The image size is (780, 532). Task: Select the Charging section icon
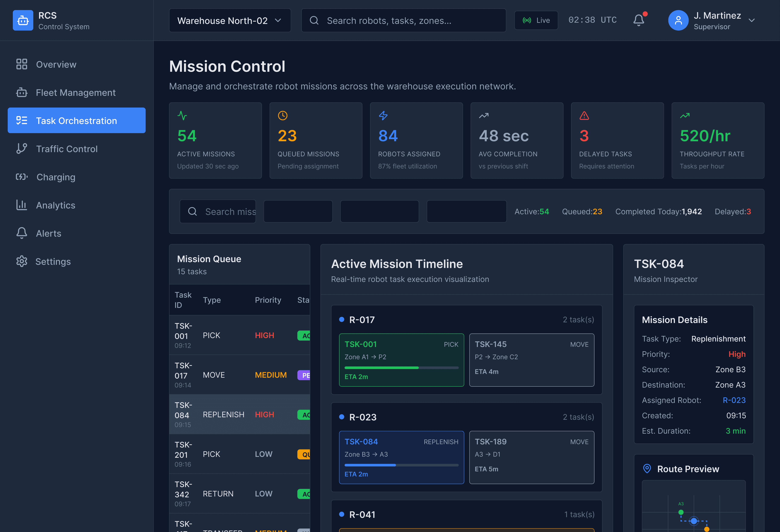click(x=22, y=177)
